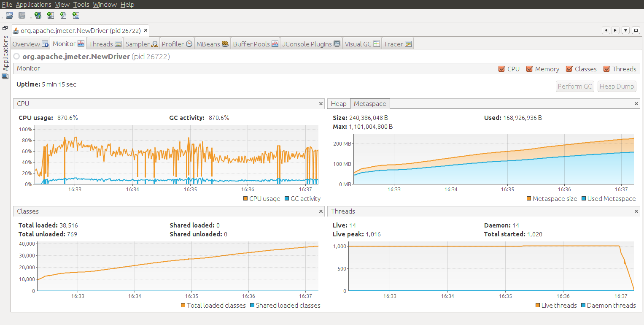Add a JMX Connection via toolbar icon
Screen dimensions: 644x325
[50, 15]
